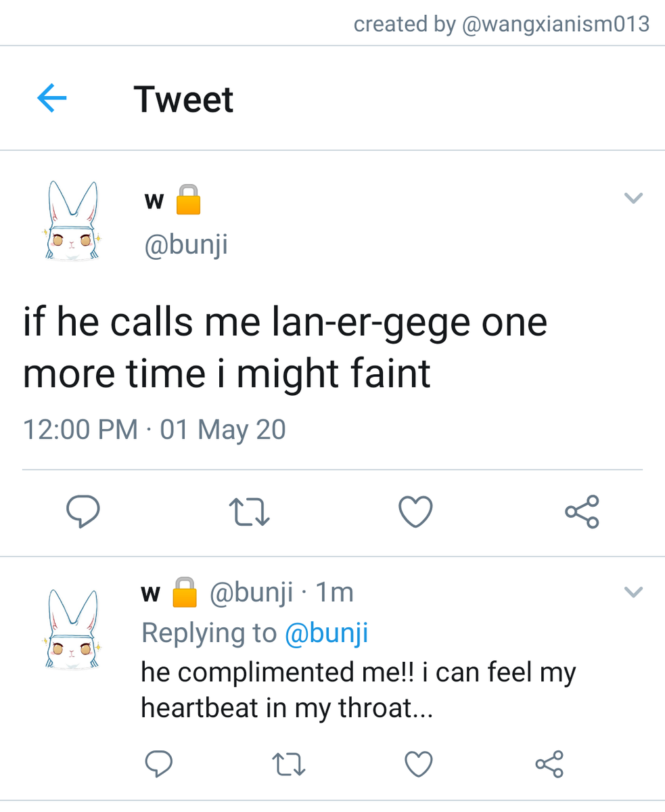
Task: Click the 12:00 PM · 01 May 20 timestamp
Action: 154,430
